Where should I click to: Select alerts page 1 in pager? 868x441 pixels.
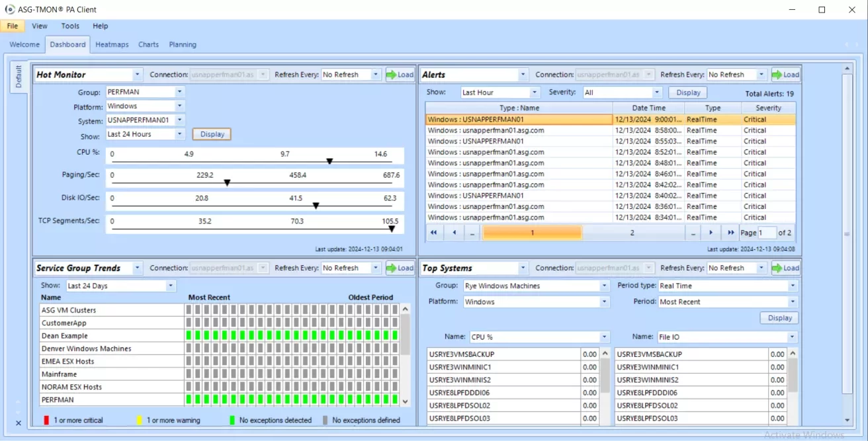(x=532, y=233)
